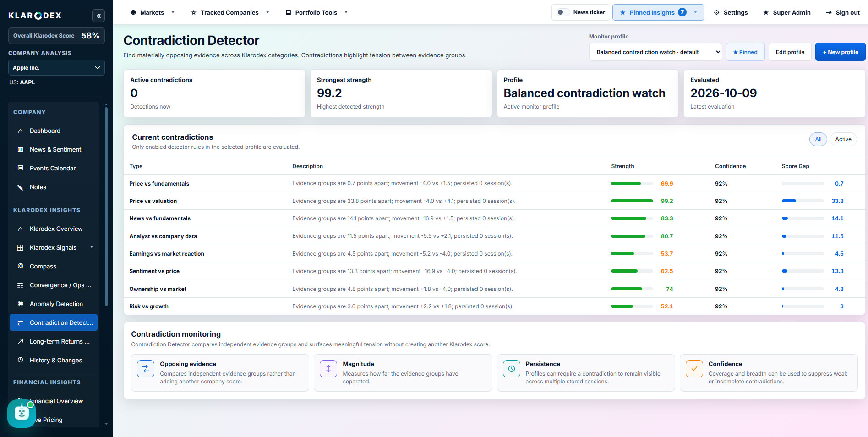
Task: Toggle the Pinned profile star button
Action: [x=745, y=52]
